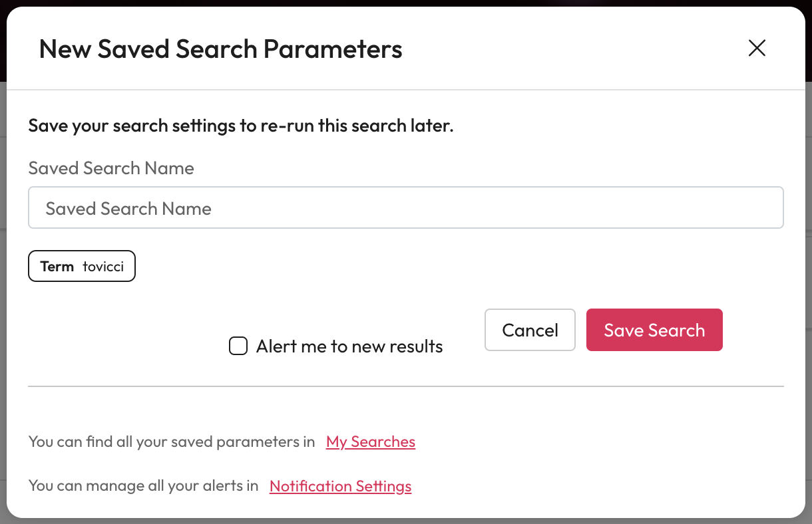Open the My Searches link
The height and width of the screenshot is (524, 812).
click(x=370, y=442)
